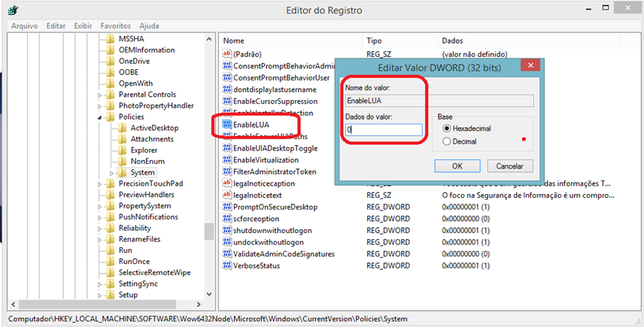The image size is (644, 327).
Task: Close the Editar Valor DWORD dialog
Action: pos(530,65)
